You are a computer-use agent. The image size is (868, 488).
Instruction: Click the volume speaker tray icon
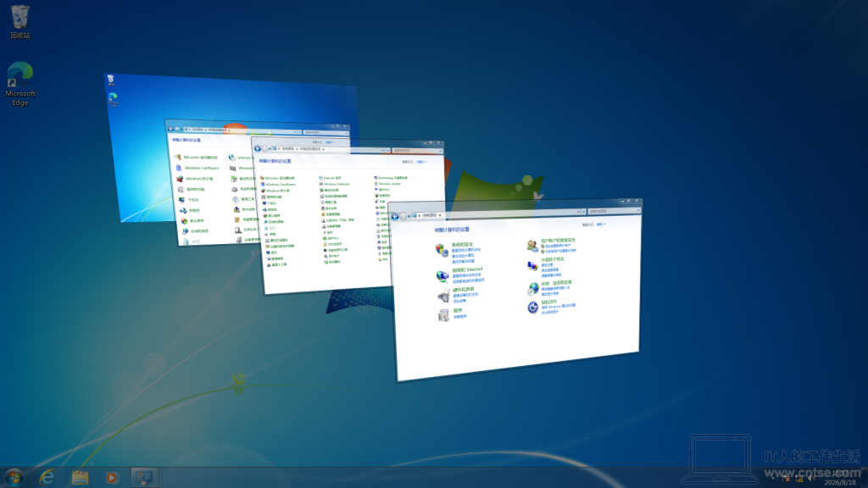pos(811,479)
